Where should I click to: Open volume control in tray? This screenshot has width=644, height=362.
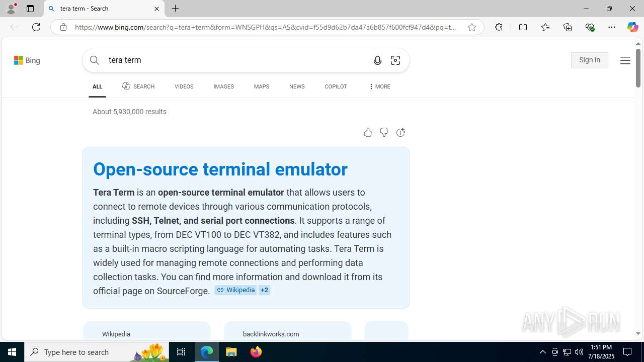coord(579,352)
